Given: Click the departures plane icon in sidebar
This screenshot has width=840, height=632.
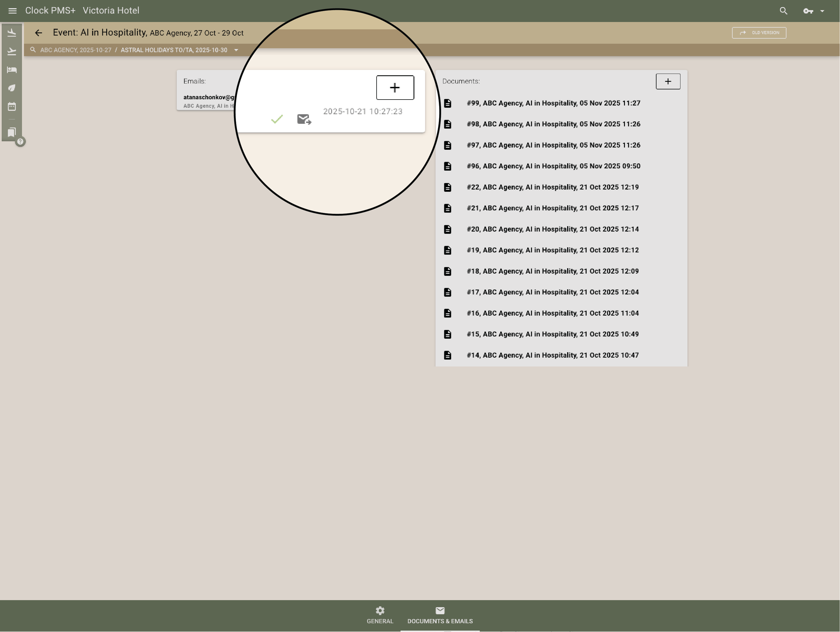Looking at the screenshot, I should [x=12, y=51].
